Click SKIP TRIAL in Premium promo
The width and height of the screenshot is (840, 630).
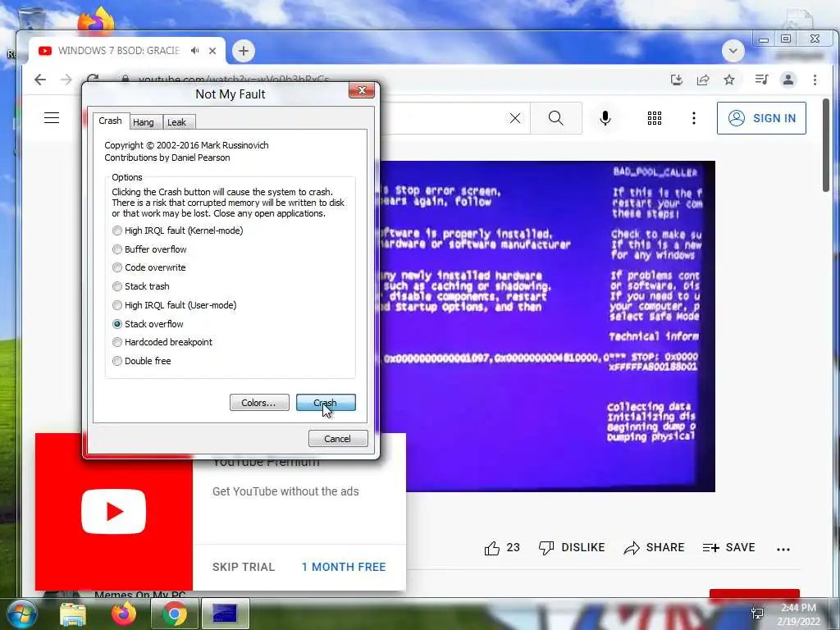[x=243, y=567]
